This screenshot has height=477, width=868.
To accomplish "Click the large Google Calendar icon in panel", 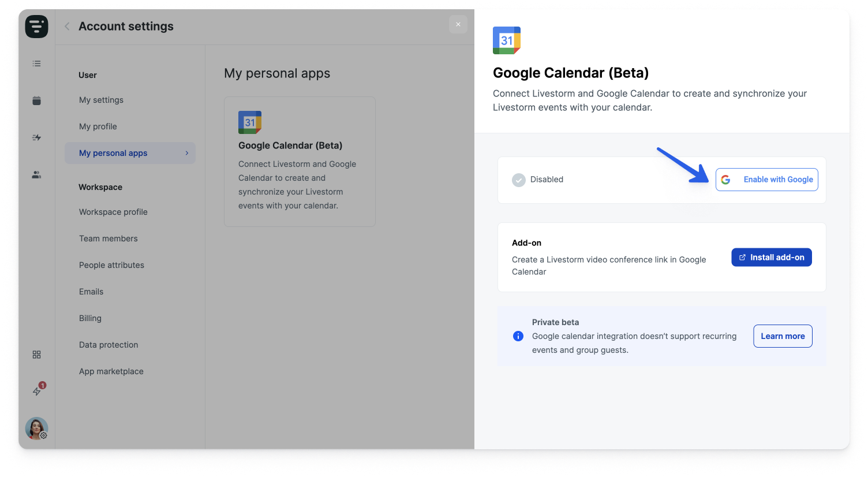I will pyautogui.click(x=507, y=40).
